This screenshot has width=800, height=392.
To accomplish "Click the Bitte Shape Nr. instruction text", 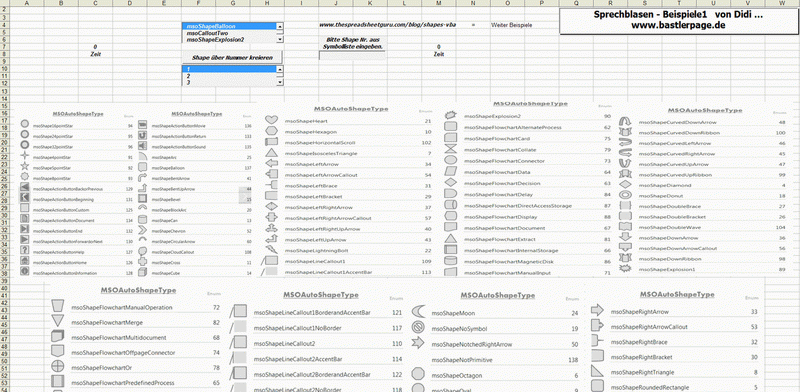I will (x=354, y=43).
